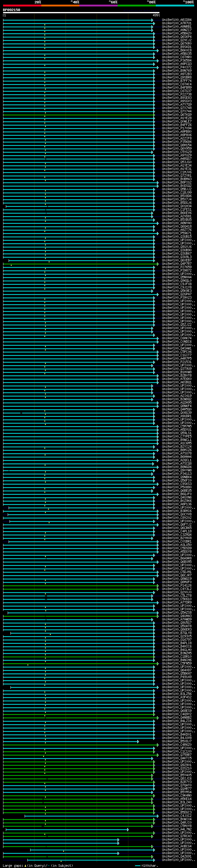Image resolution: width=197 pixels, height=868 pixels.
Task: Select hit UniRef100_C5M7N5
Action: [176, 426]
